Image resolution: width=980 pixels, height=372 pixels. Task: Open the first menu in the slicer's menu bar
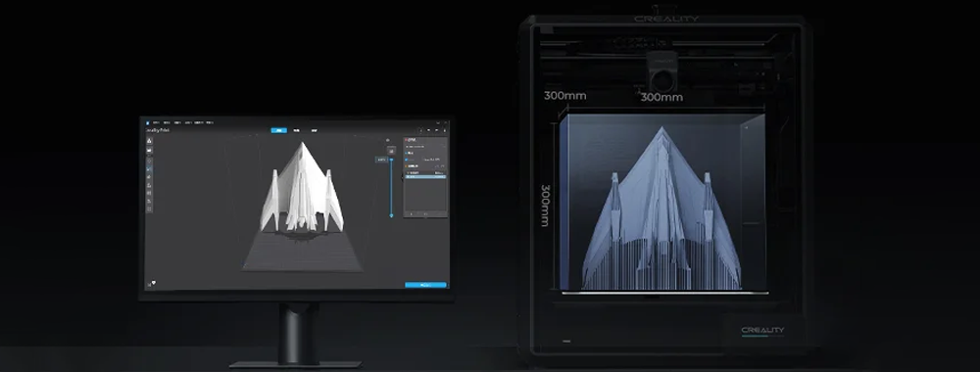[x=156, y=122]
